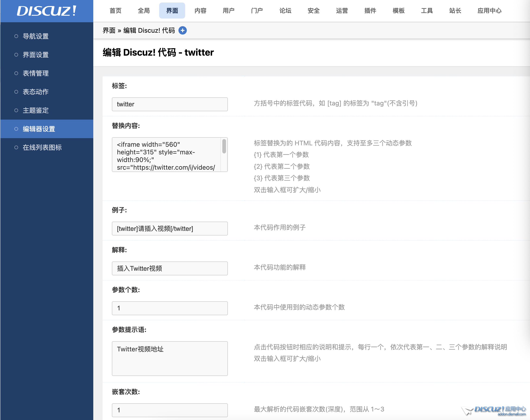Open the 工具 top menu
The height and width of the screenshot is (420, 530).
point(427,11)
